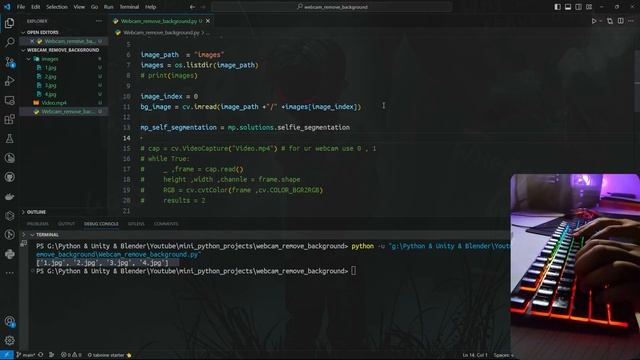The width and height of the screenshot is (640, 360).
Task: Open the Python icon in activity bar
Action: 9,254
